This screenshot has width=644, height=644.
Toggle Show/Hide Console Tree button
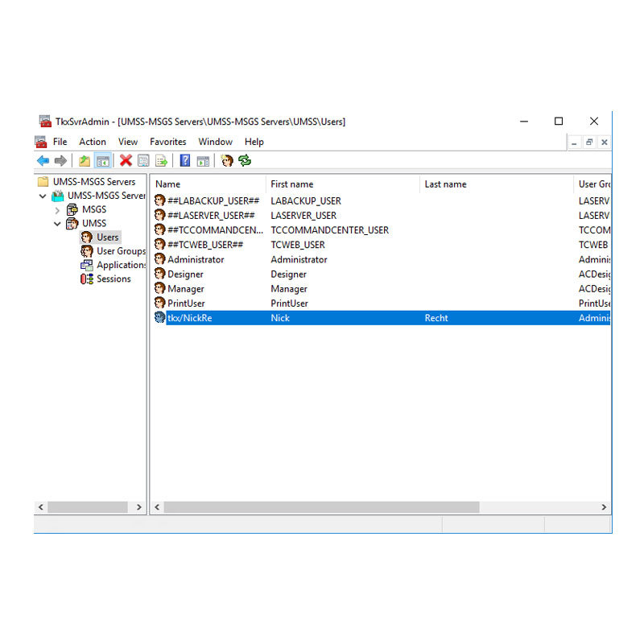pos(103,160)
